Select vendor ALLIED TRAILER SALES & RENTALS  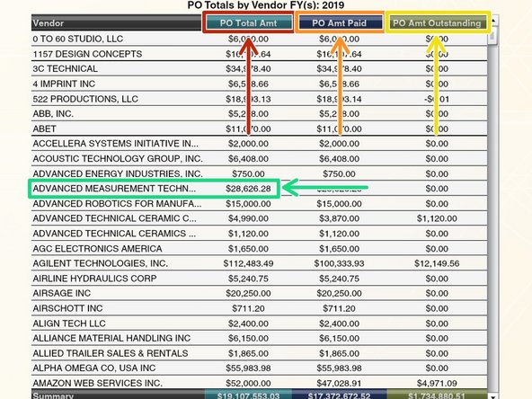[x=111, y=353]
